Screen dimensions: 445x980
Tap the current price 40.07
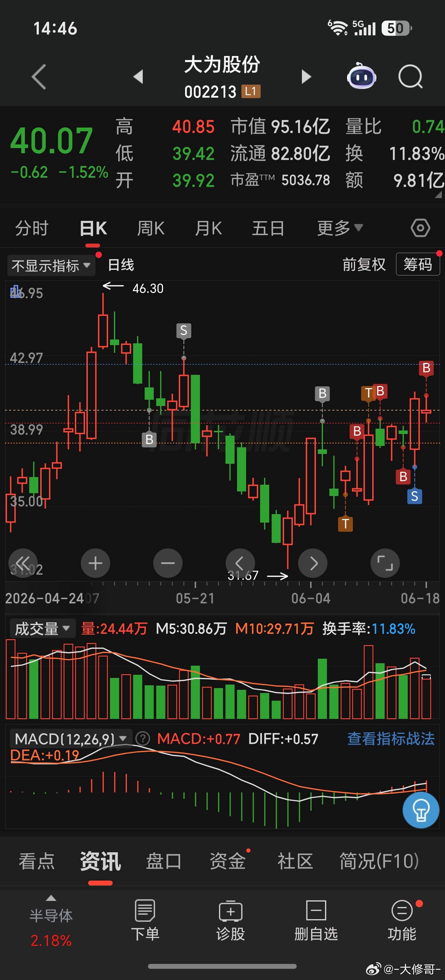click(x=51, y=140)
